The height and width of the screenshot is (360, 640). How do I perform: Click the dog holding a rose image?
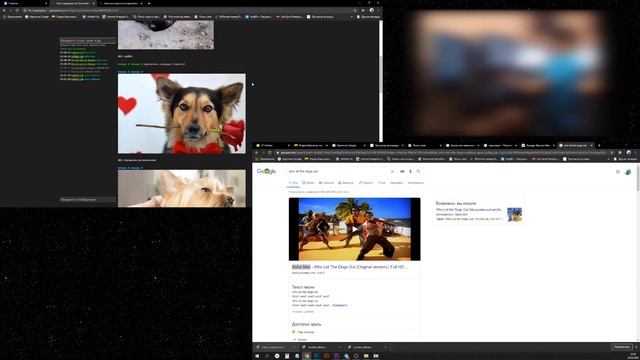(182, 113)
